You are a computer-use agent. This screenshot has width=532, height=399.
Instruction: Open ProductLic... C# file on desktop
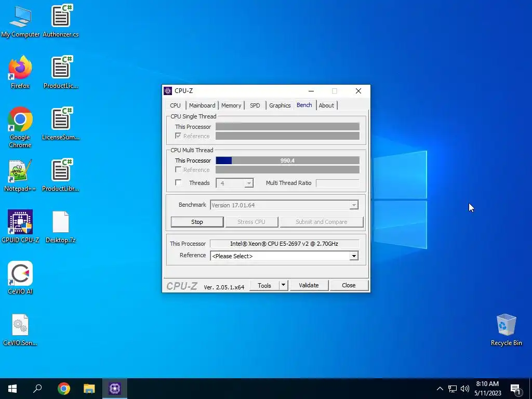click(61, 72)
